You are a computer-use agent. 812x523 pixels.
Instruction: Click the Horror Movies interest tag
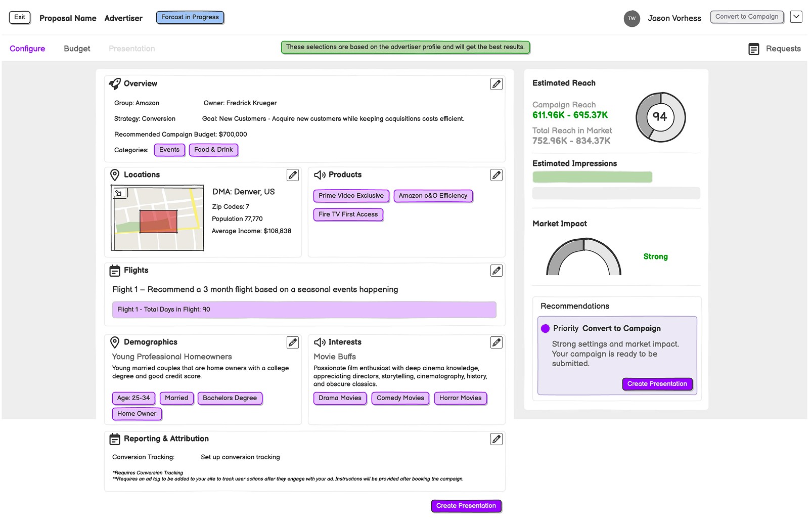[460, 398]
